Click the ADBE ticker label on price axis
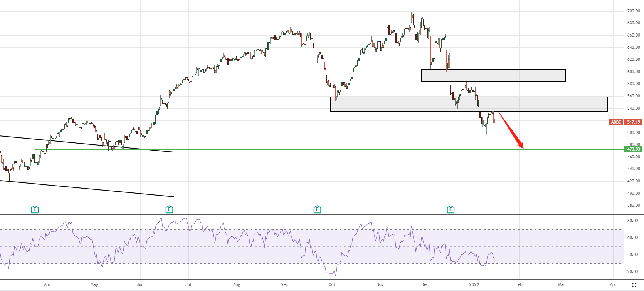The height and width of the screenshot is (291, 644). [616, 122]
